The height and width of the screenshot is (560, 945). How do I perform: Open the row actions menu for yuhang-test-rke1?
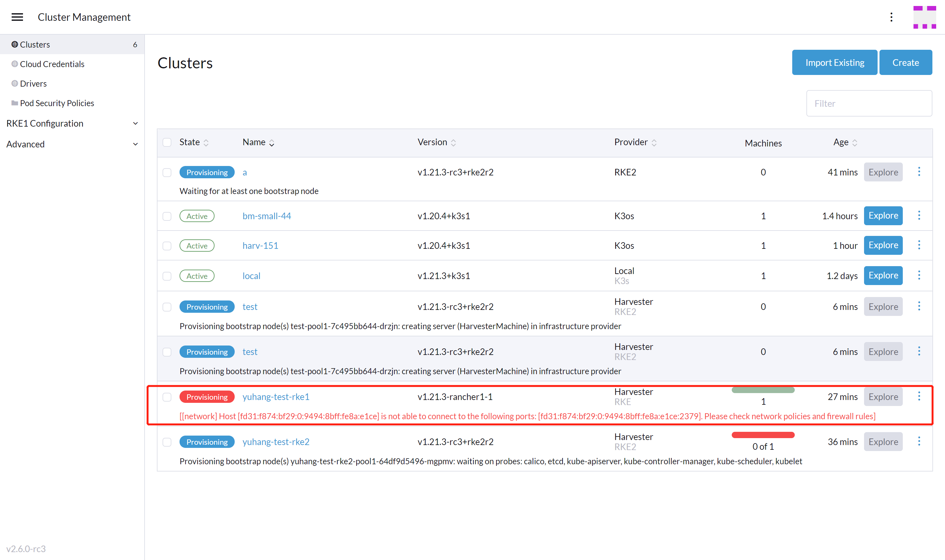coord(919,397)
